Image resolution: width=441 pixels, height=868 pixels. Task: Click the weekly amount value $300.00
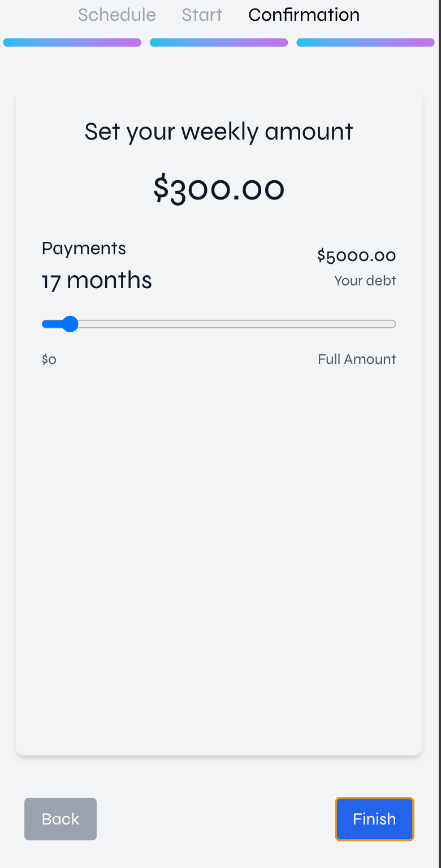[x=219, y=189]
